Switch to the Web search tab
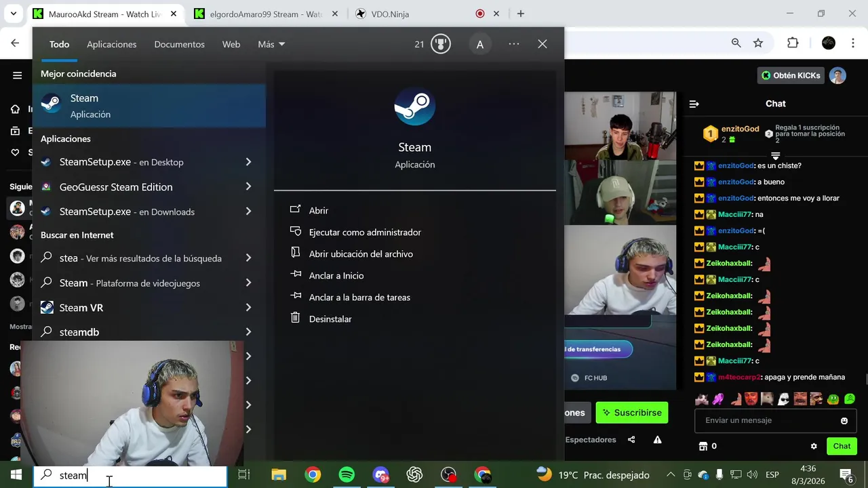The height and width of the screenshot is (488, 868). click(x=231, y=44)
